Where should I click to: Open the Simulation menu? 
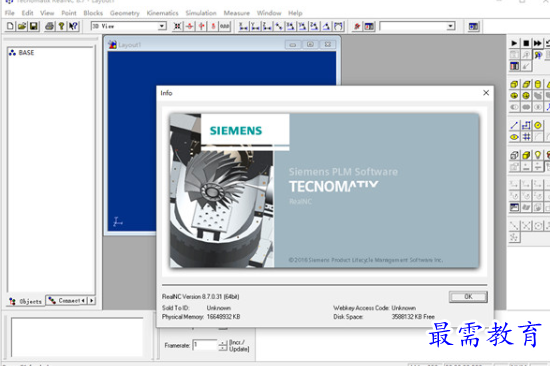(x=201, y=13)
